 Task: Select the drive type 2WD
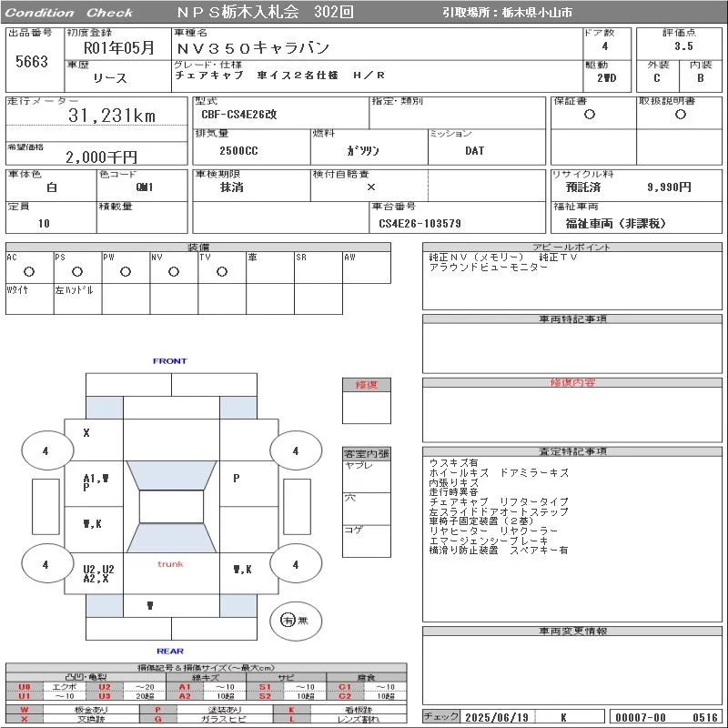click(607, 78)
